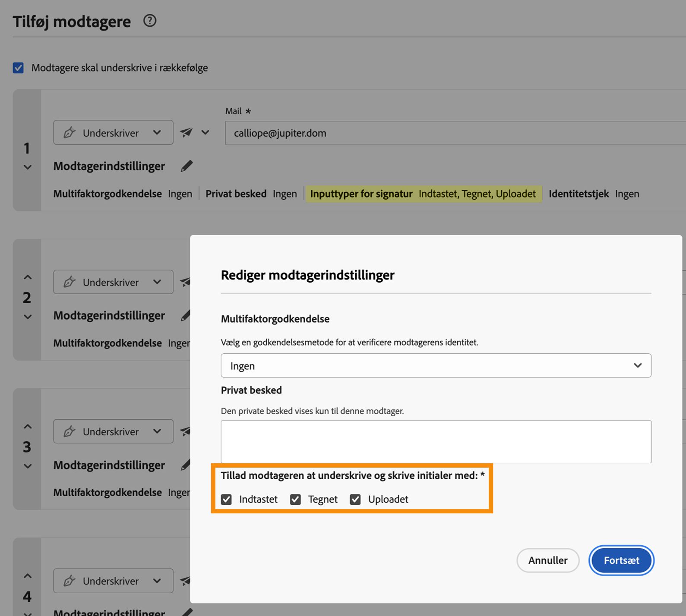Click the paper plane delivery icon for recipient 1

tap(186, 132)
